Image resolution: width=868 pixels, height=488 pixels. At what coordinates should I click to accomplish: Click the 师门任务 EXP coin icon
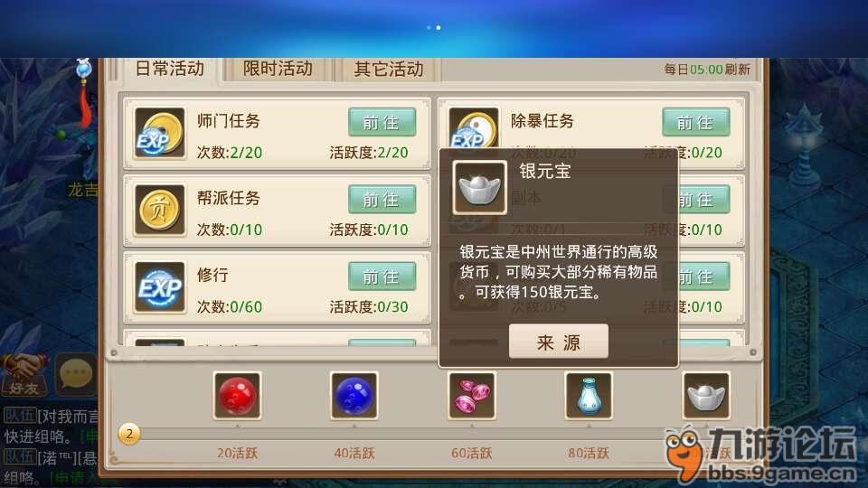(x=160, y=134)
